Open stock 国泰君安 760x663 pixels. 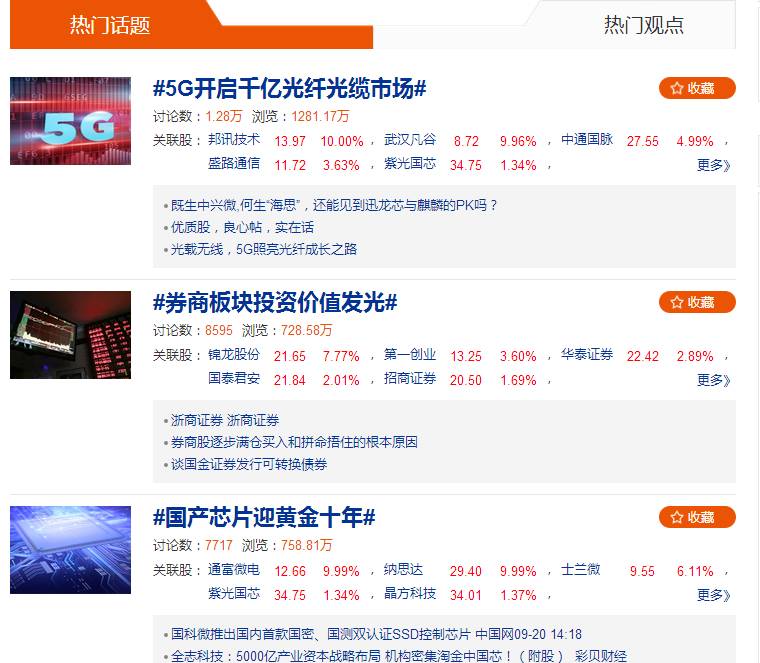[x=234, y=379]
